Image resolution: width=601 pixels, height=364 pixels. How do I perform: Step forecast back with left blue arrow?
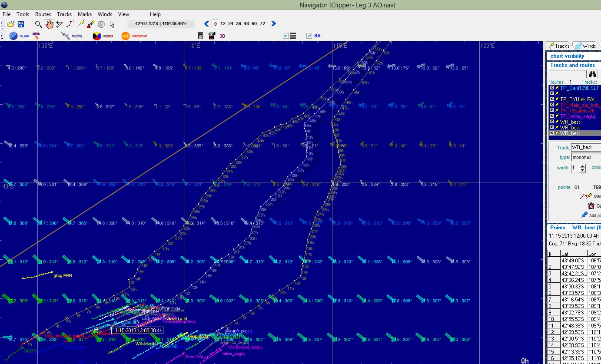coord(207,24)
